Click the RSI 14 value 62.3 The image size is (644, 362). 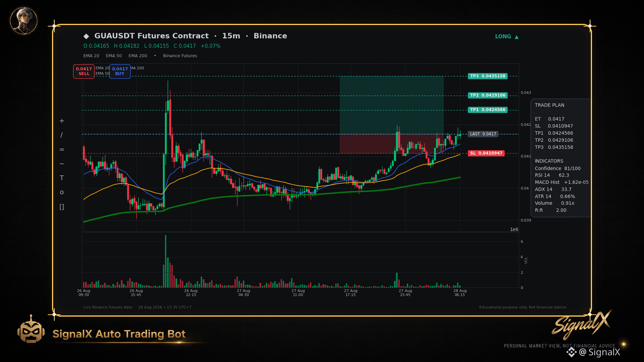(x=564, y=175)
